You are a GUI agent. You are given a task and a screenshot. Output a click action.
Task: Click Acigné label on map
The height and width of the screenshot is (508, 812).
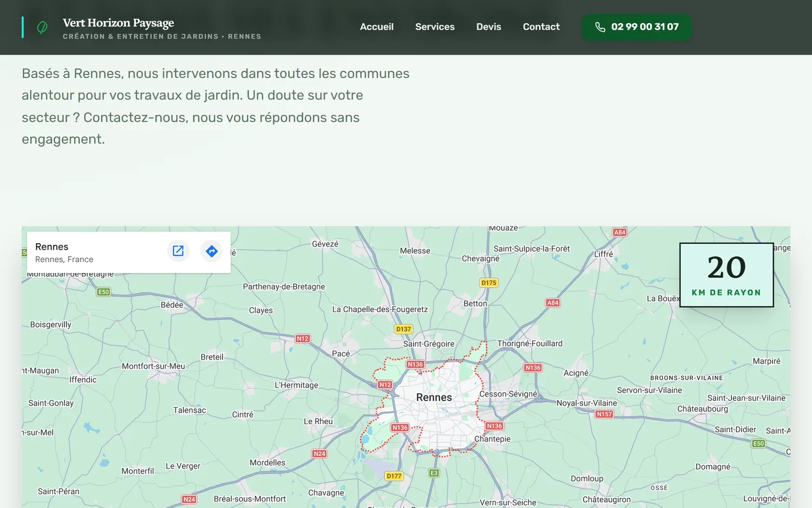(576, 373)
